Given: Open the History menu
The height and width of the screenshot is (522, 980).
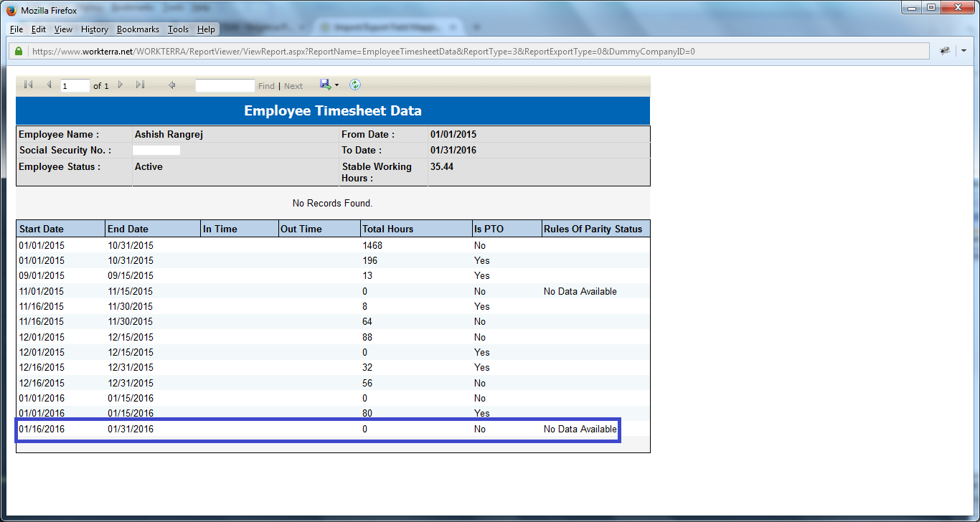Looking at the screenshot, I should pos(95,29).
